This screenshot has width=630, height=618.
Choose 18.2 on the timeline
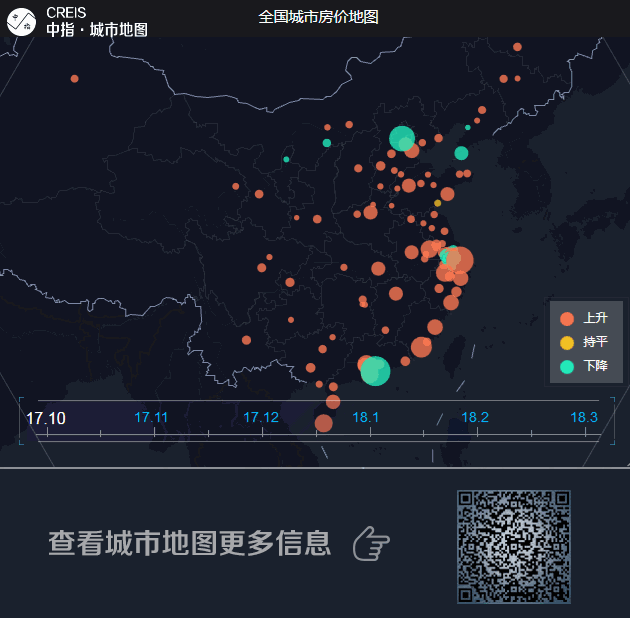coord(474,417)
